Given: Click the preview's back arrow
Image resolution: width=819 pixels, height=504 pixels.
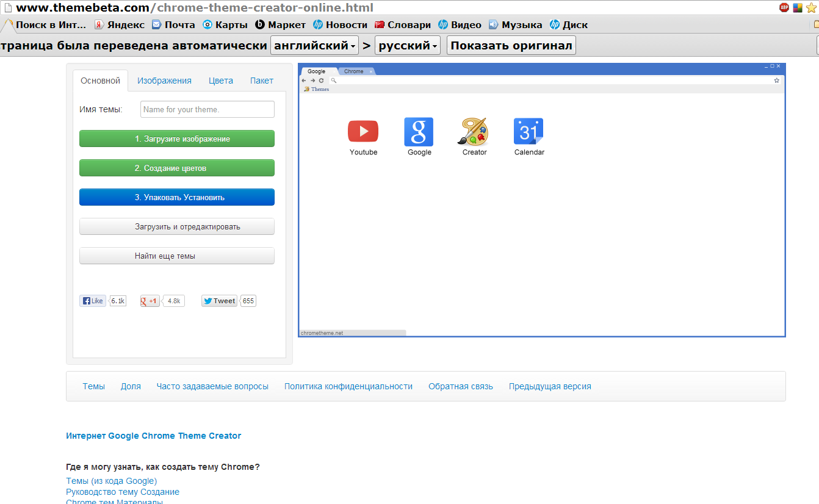Looking at the screenshot, I should point(304,81).
